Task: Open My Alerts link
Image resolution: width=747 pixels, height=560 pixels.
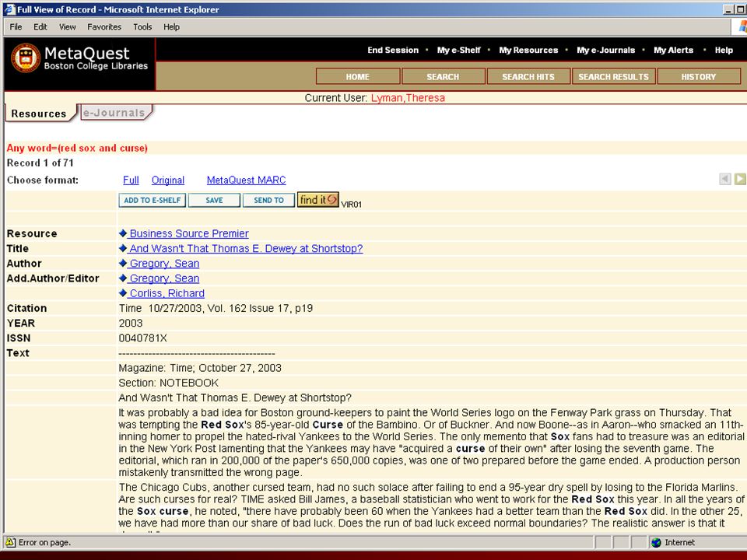Action: point(674,50)
